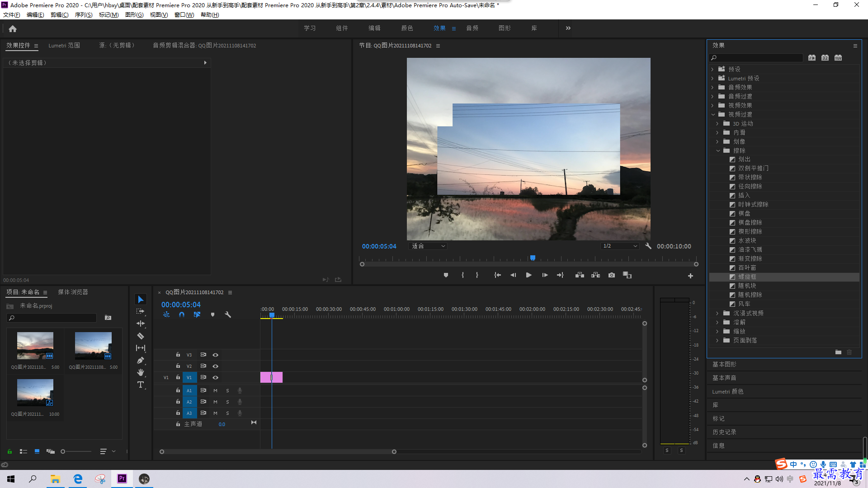
Task: Toggle V1 track output eye
Action: [x=216, y=378]
